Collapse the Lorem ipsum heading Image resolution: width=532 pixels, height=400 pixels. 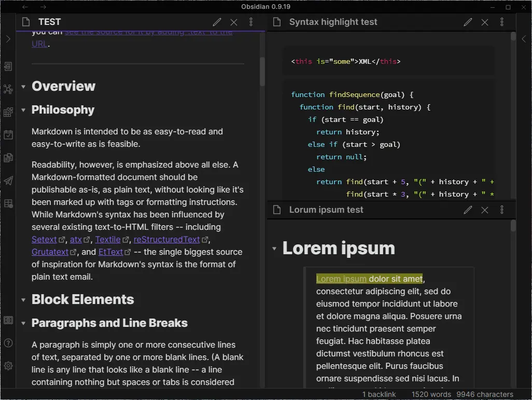pos(274,248)
